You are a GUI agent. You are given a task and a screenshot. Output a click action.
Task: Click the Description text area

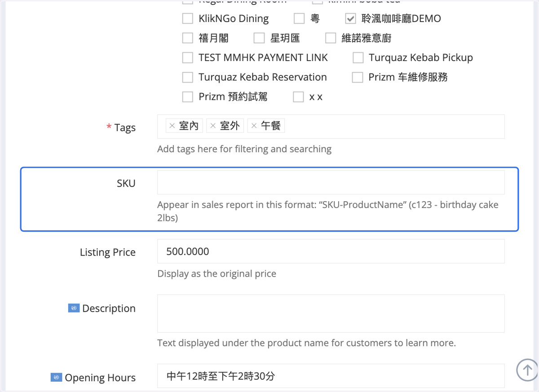click(331, 313)
